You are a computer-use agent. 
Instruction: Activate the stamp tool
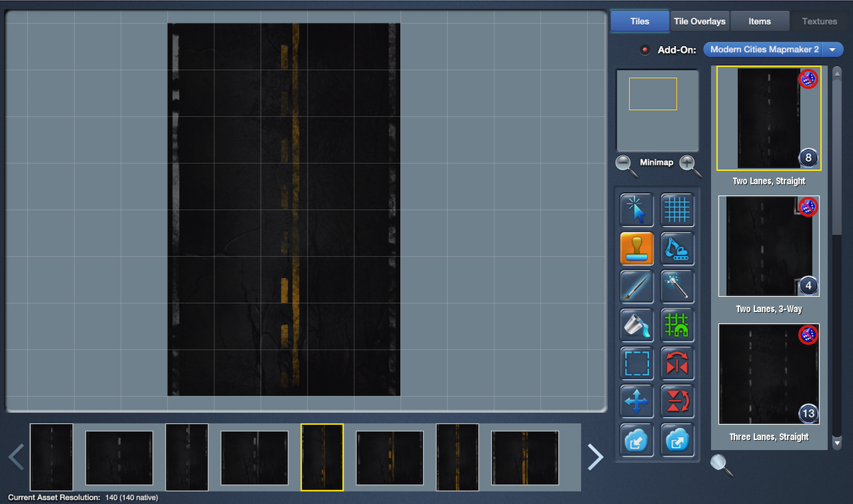pos(636,248)
